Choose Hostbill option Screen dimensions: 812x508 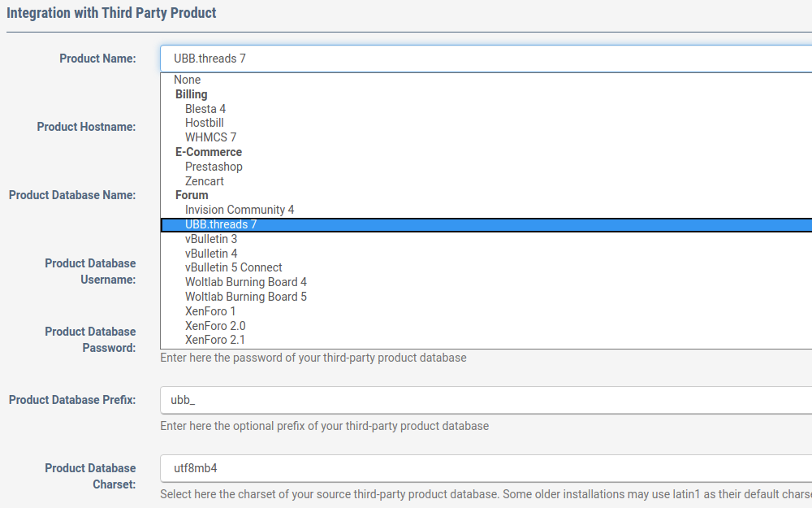[486, 123]
